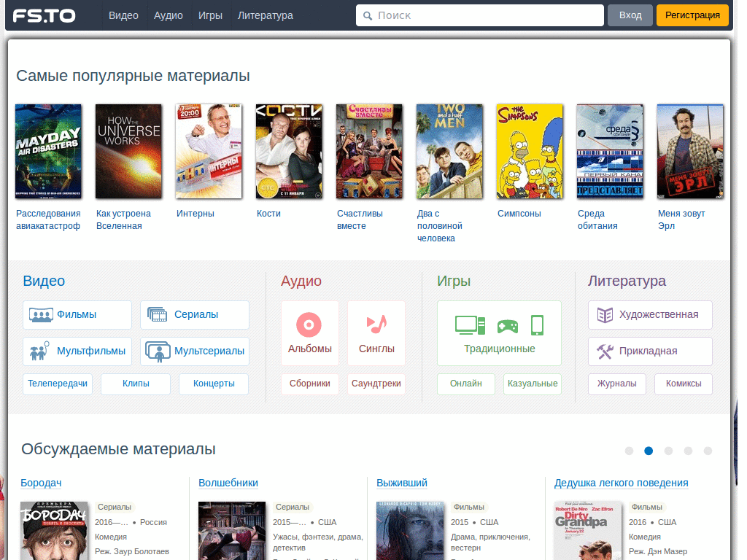Screen dimensions: 747x560
Task: Click the Видео section heading
Action: (44, 281)
